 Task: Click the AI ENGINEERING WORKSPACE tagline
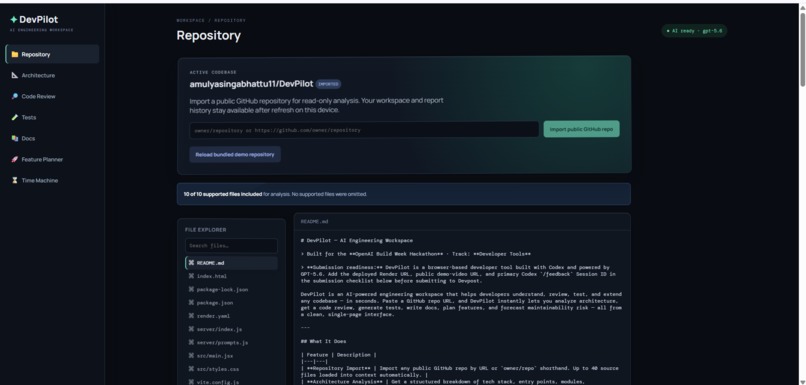[42, 30]
